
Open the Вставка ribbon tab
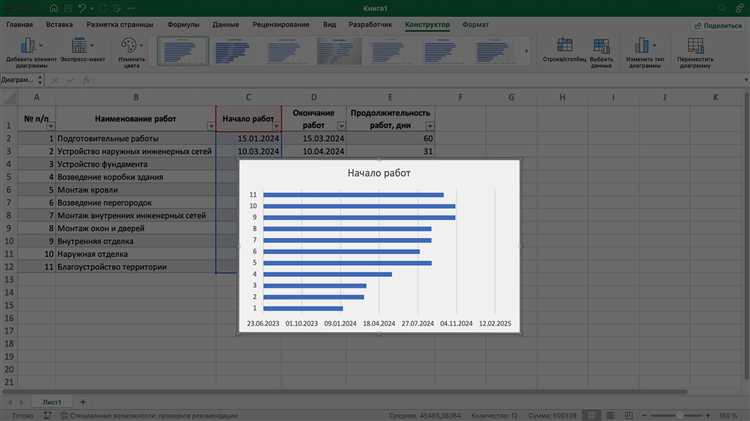click(x=59, y=24)
